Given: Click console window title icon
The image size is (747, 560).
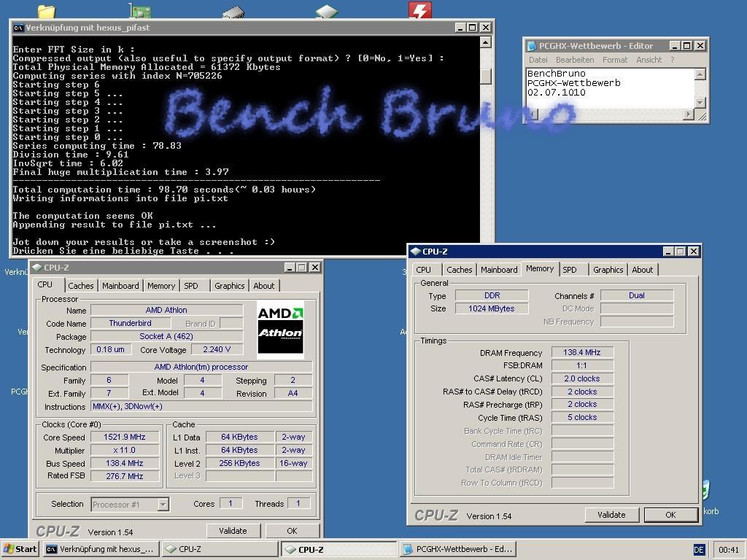Looking at the screenshot, I should coord(18,28).
